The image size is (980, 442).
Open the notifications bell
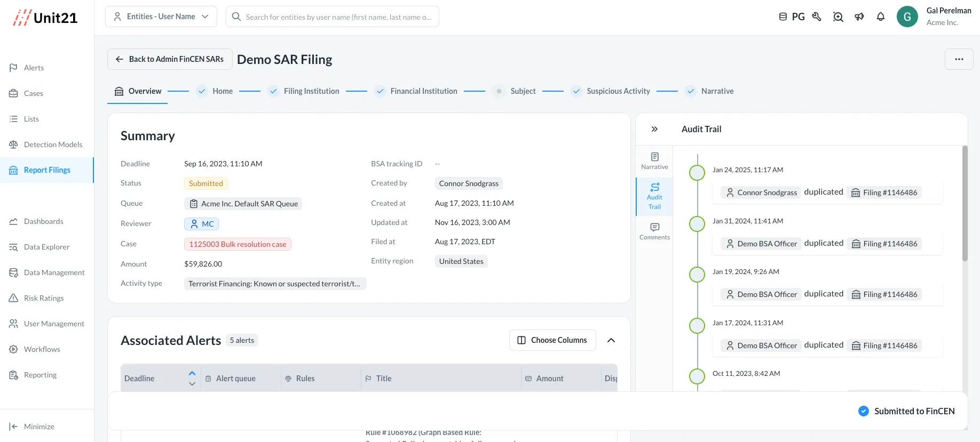tap(881, 17)
